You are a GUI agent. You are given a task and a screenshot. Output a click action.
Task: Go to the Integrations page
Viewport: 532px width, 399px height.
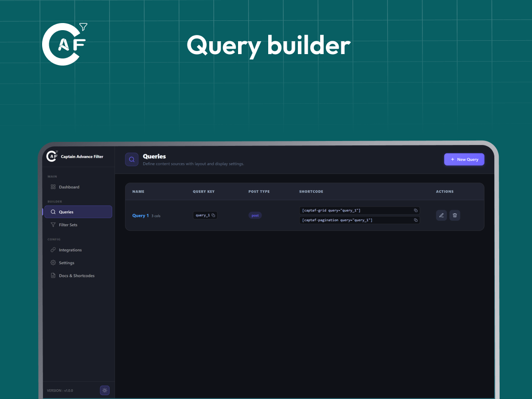pyautogui.click(x=78, y=250)
